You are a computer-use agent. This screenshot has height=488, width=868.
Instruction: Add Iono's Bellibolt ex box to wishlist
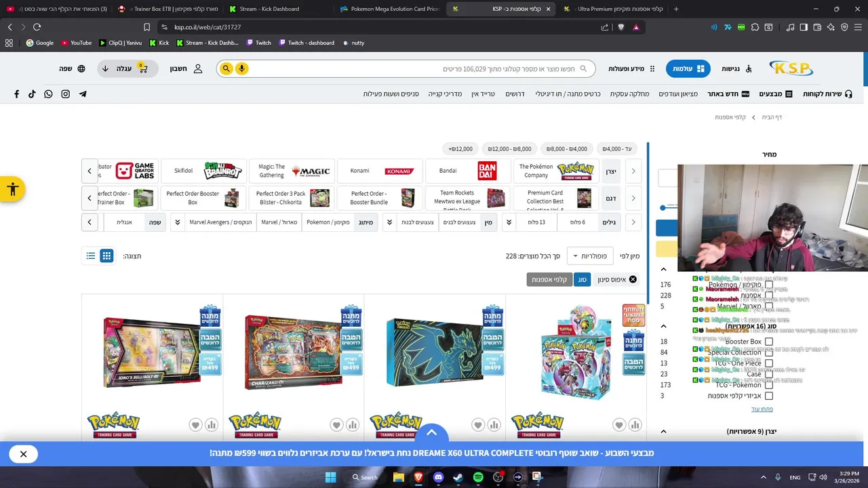coord(195,425)
